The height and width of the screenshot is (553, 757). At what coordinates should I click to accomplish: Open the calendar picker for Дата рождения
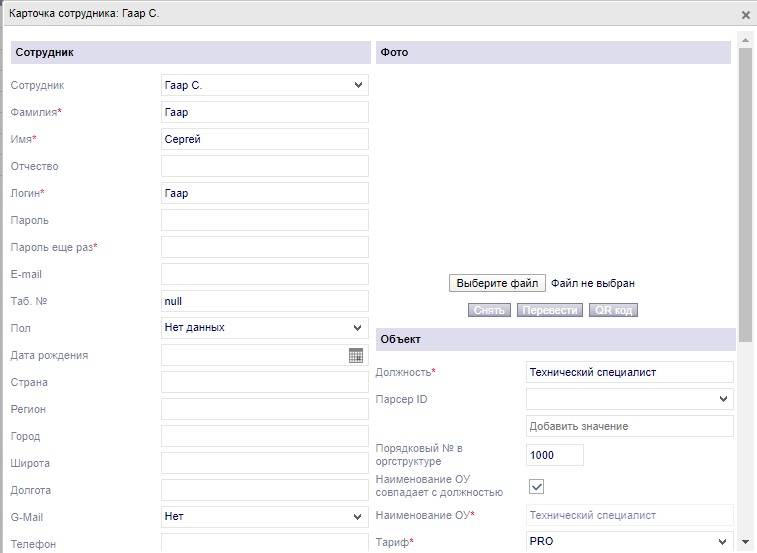[x=356, y=355]
